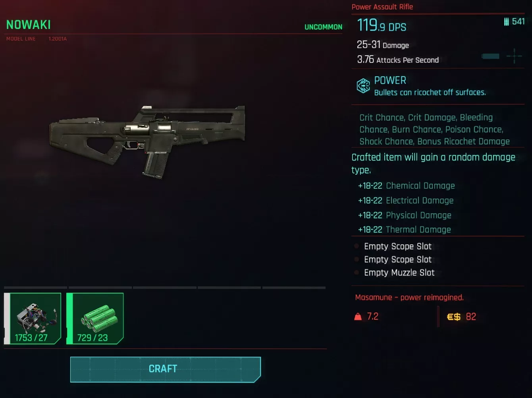Screen dimensions: 532x398
Task: Click the crosshair accuracy icon
Action: (x=514, y=56)
